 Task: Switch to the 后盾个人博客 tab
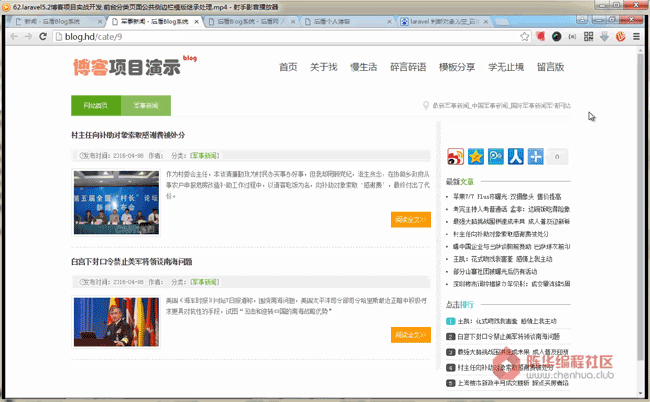[347, 22]
